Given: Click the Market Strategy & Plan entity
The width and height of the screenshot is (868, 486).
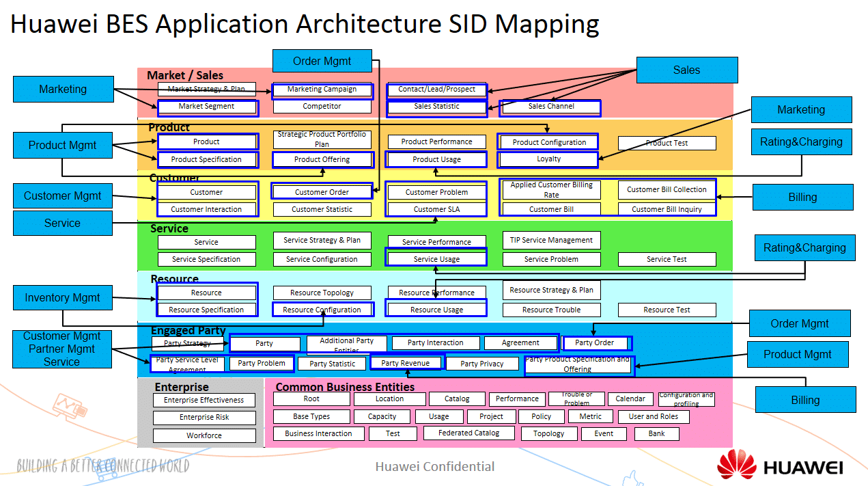Looking at the screenshot, I should click(206, 89).
